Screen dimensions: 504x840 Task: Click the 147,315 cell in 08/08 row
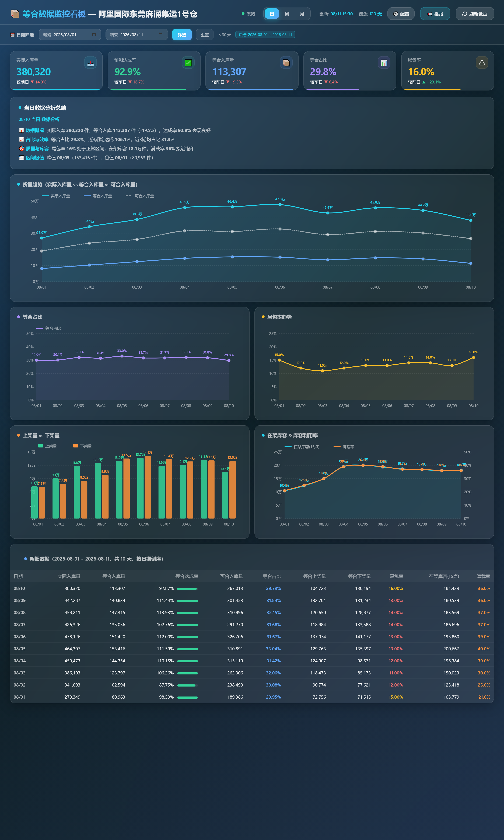[117, 612]
